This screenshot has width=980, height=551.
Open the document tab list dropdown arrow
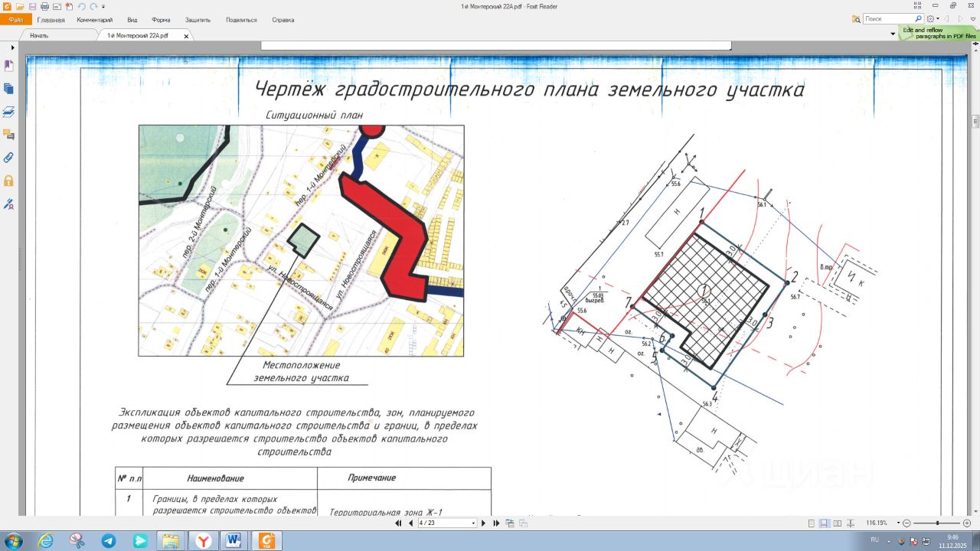pyautogui.click(x=893, y=34)
